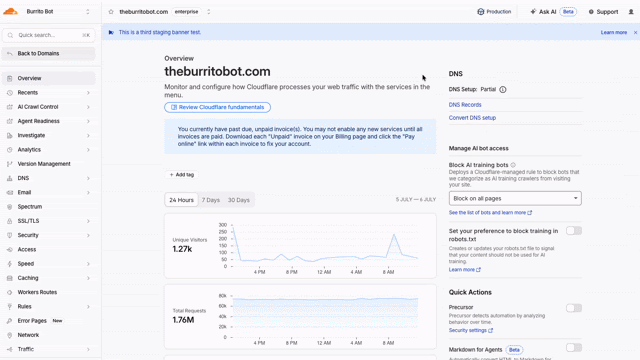Expand the SSL/TLS chevron

pos(88,221)
